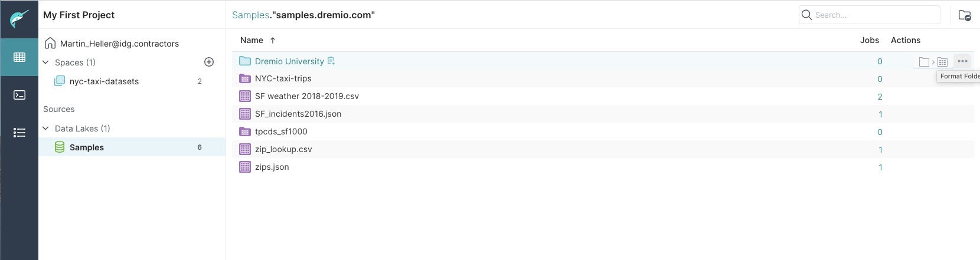The image size is (980, 260).
Task: Open the Jobs list icon in sidebar
Action: tap(19, 133)
